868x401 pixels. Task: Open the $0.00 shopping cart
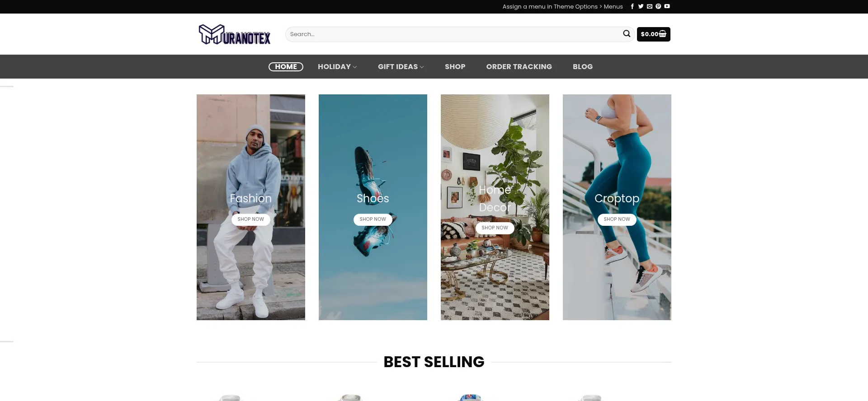(x=654, y=34)
